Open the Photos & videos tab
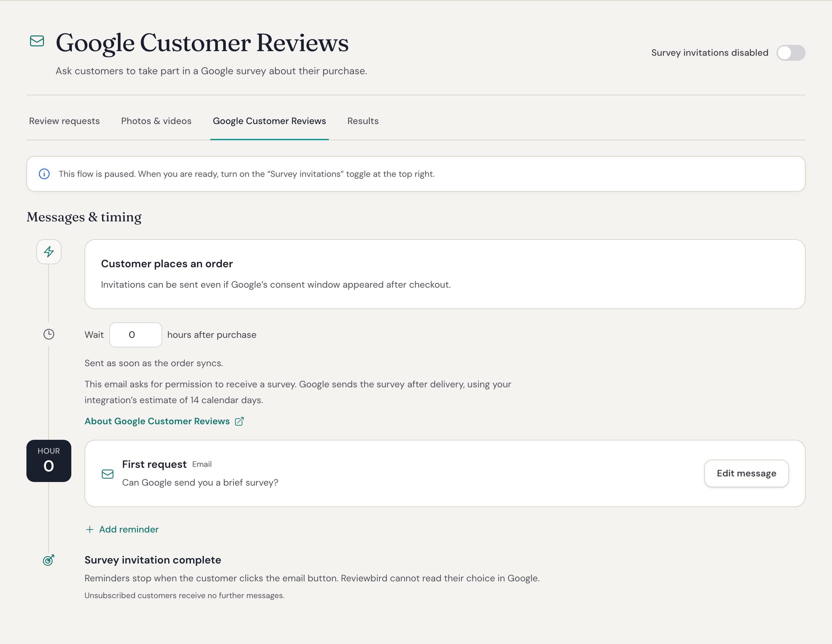This screenshot has height=644, width=832. click(156, 121)
